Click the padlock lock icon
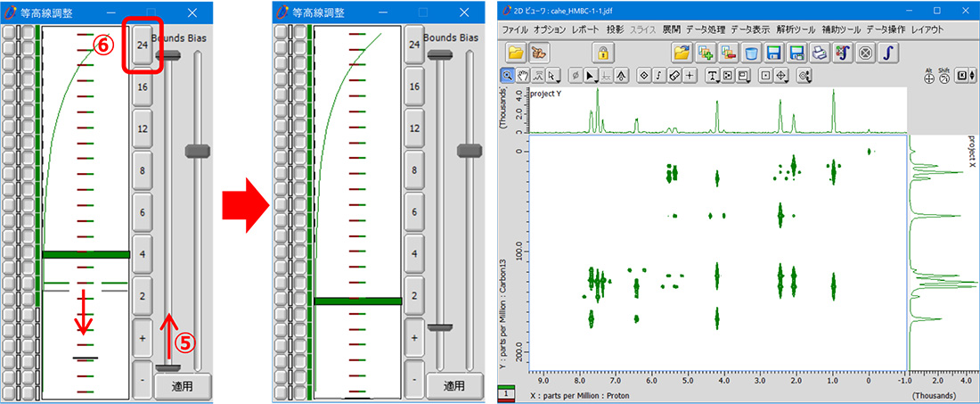The width and height of the screenshot is (980, 404). pos(603,53)
